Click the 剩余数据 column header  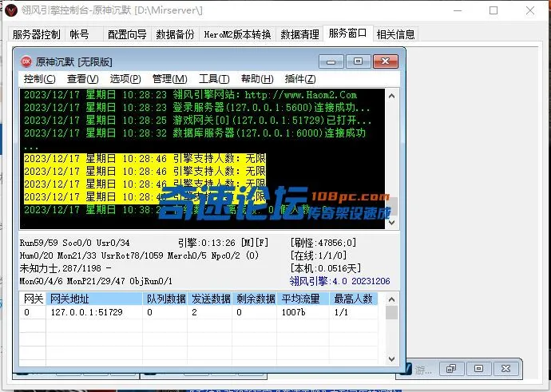tap(255, 299)
